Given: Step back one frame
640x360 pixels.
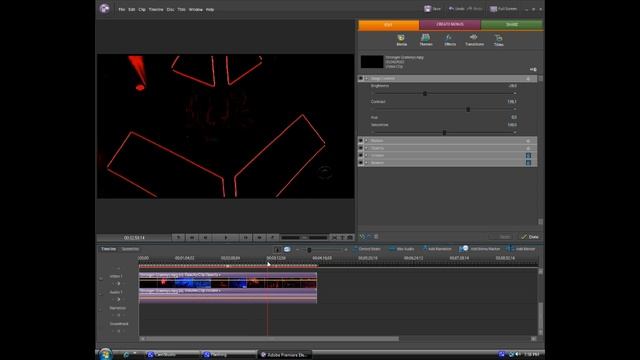Looking at the screenshot, I should 205,237.
